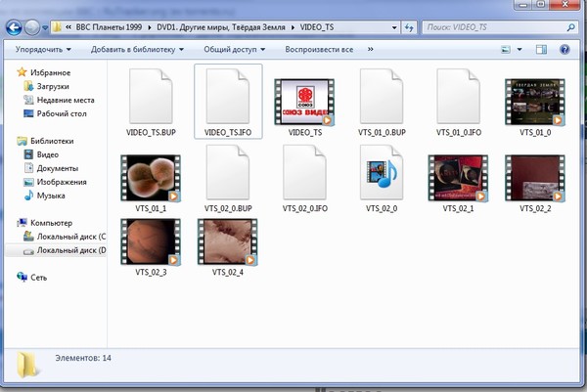Go back with the blue Back arrow
587x392 pixels.
click(x=14, y=27)
